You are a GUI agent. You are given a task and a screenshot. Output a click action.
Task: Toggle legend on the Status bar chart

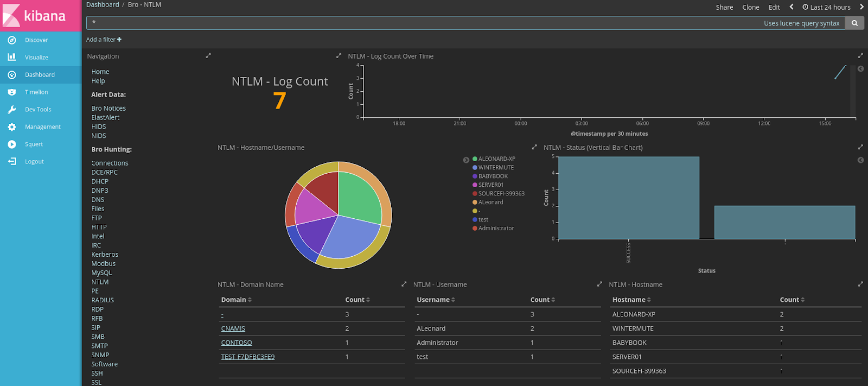point(860,160)
